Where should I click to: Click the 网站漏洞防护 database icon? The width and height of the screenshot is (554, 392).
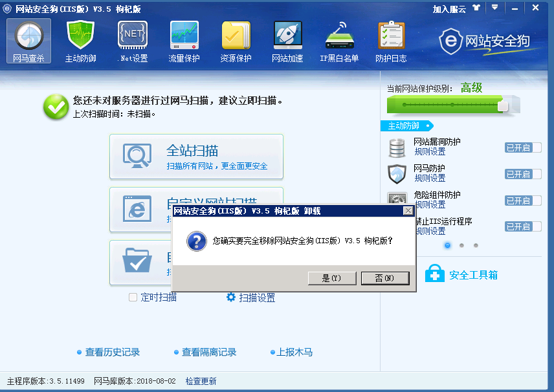pos(397,148)
